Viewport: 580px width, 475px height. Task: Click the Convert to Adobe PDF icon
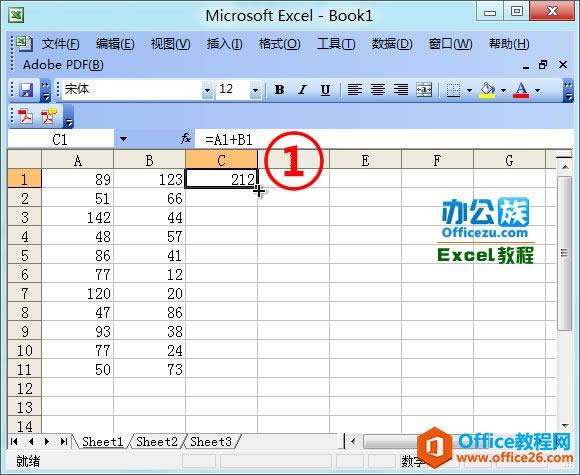[x=25, y=116]
